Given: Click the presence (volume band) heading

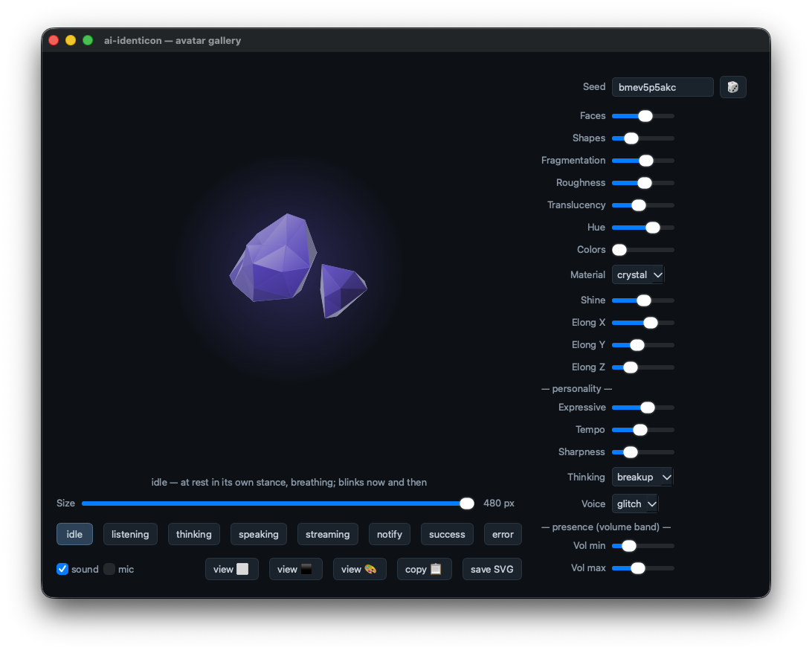Looking at the screenshot, I should coord(606,527).
